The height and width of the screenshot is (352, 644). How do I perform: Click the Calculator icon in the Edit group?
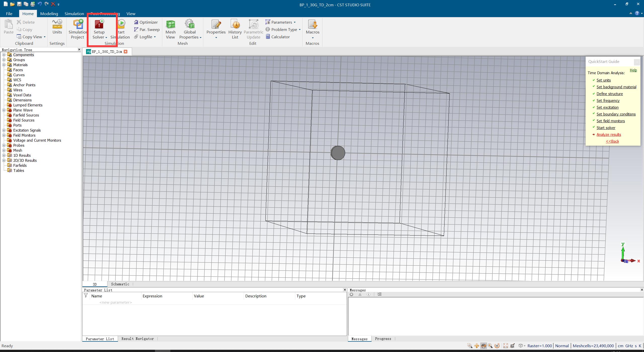[x=267, y=37]
